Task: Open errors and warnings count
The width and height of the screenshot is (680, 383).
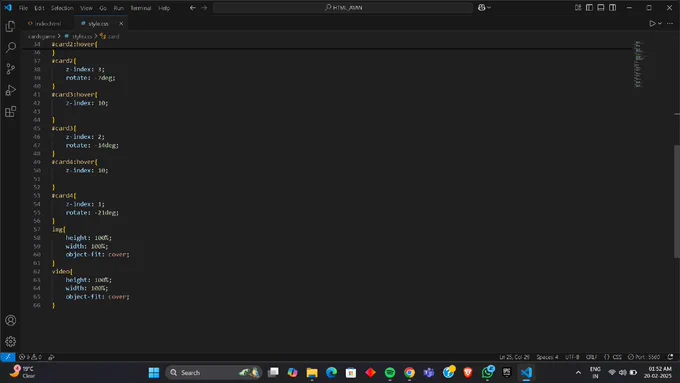Action: [30, 357]
